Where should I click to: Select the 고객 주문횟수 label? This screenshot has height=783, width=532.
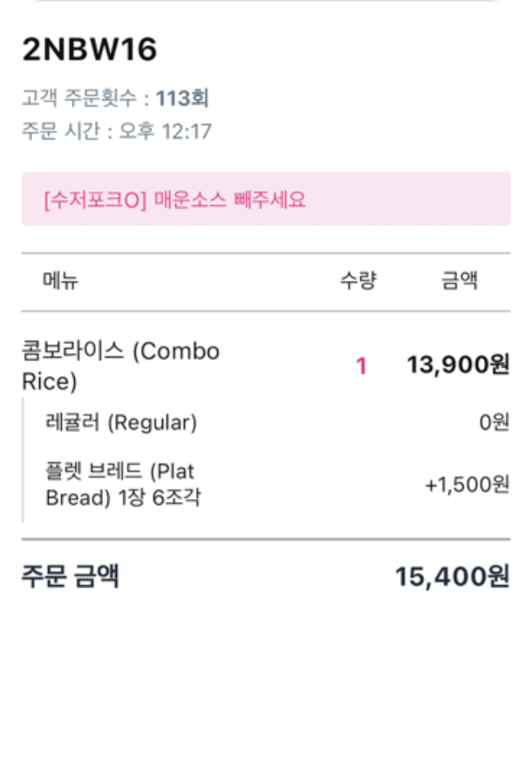click(x=79, y=98)
